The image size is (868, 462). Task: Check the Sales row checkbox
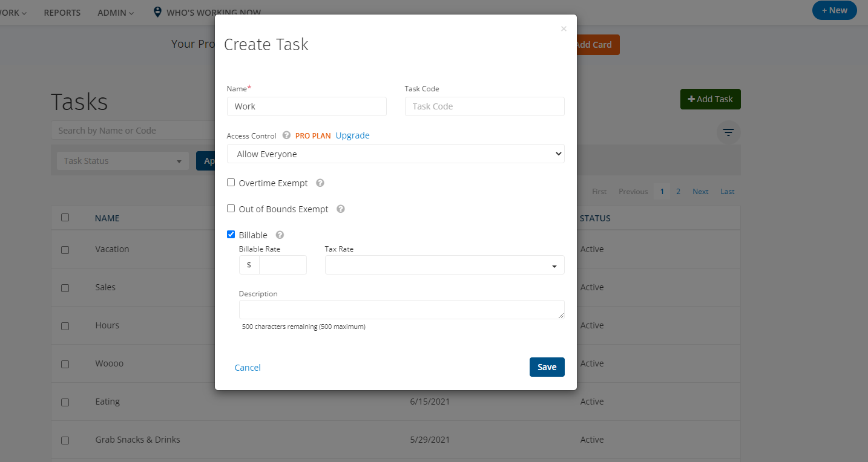point(65,288)
